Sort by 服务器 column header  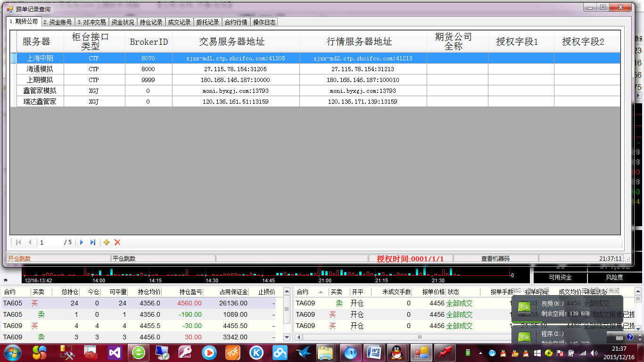40,41
